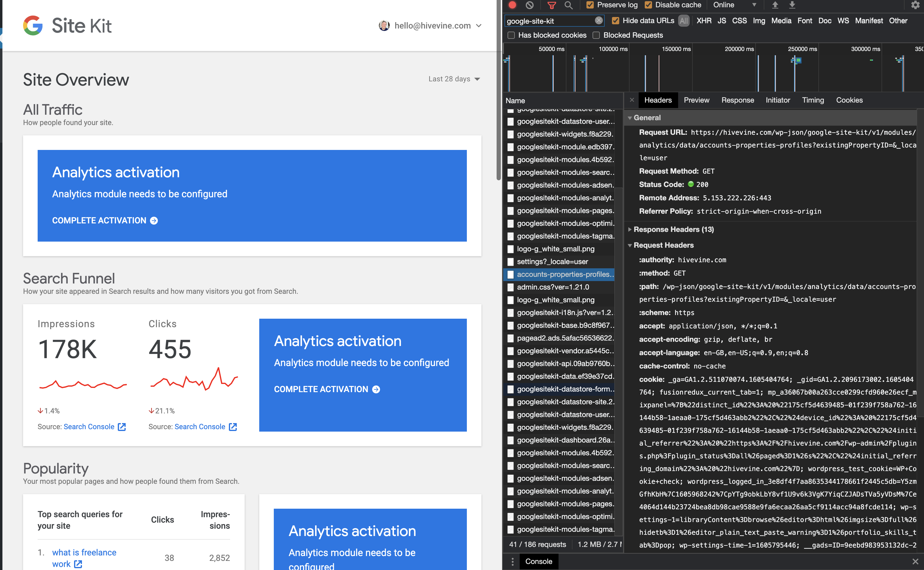
Task: Open Search Console link under Impressions
Action: point(89,426)
